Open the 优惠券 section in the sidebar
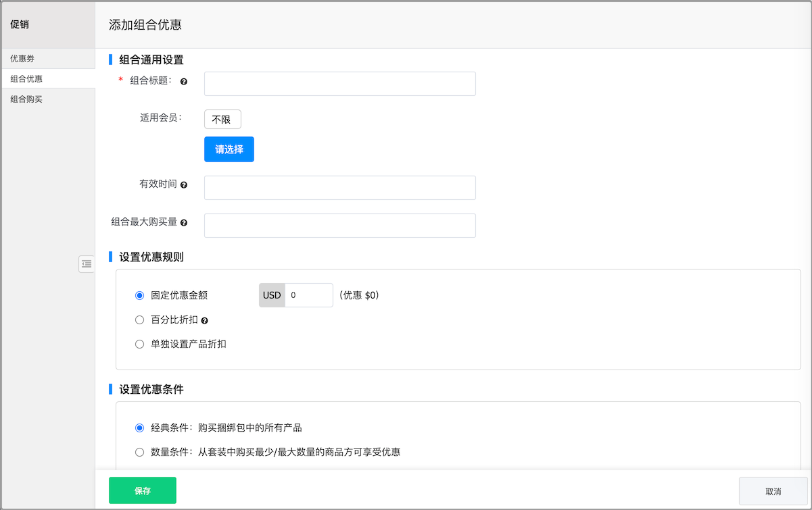 click(x=20, y=59)
